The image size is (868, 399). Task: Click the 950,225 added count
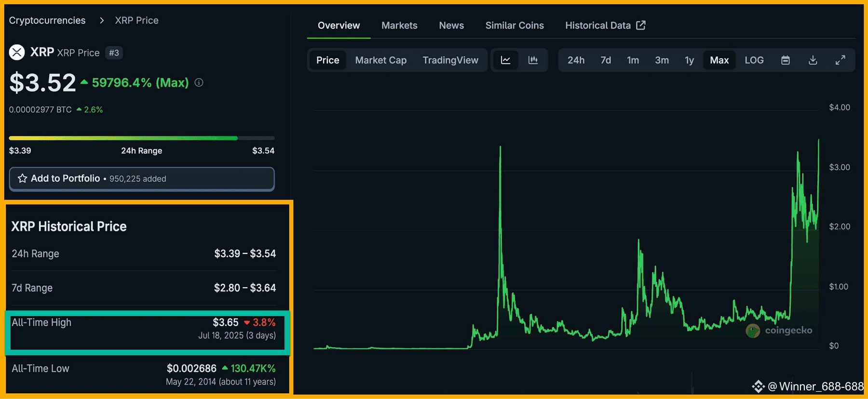[138, 179]
